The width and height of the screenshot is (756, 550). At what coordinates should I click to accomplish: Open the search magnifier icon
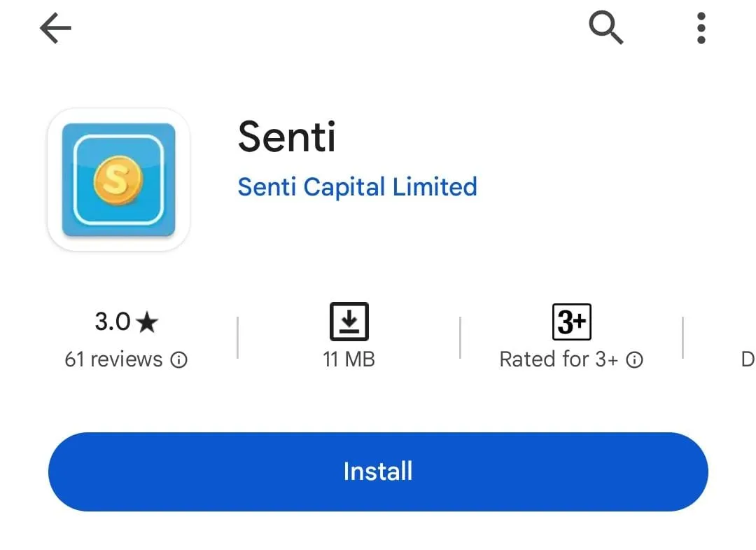[x=605, y=29]
